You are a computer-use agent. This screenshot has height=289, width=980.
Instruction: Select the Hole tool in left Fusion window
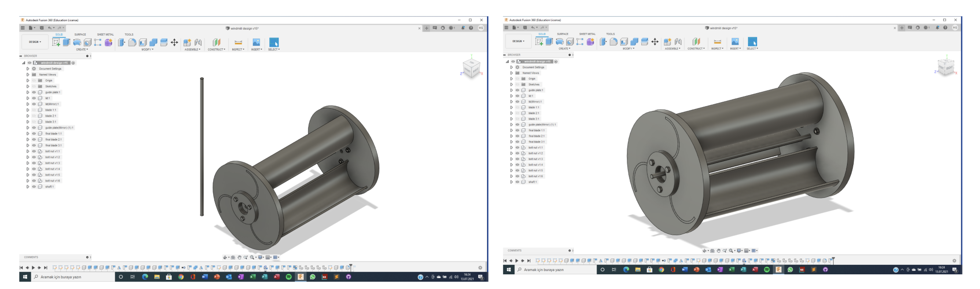pyautogui.click(x=88, y=42)
